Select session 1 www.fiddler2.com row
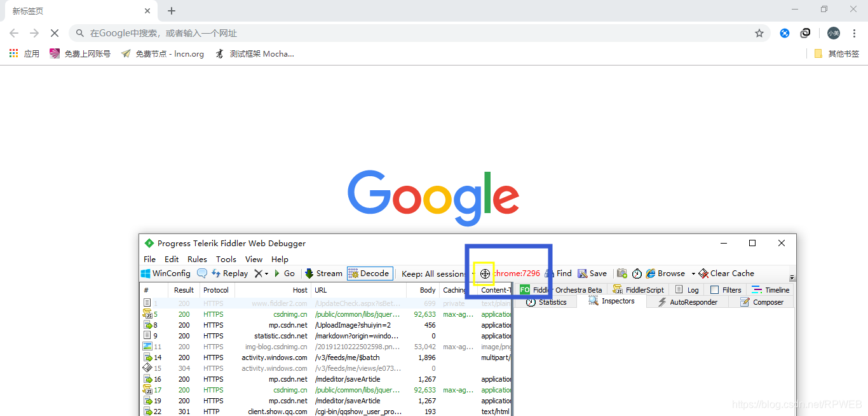Image resolution: width=868 pixels, height=416 pixels. [326, 303]
